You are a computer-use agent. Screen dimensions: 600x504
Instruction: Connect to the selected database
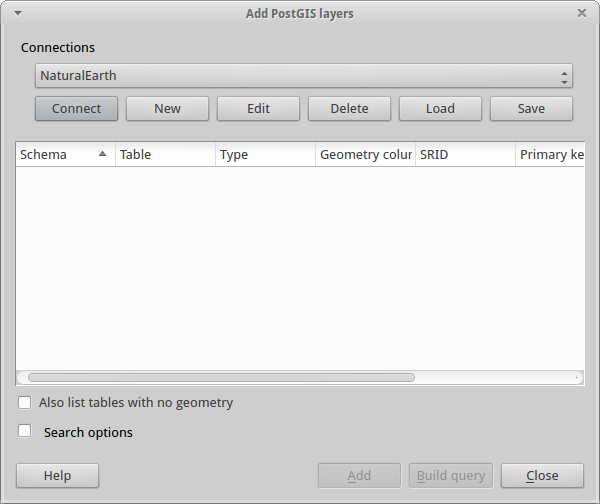point(77,109)
